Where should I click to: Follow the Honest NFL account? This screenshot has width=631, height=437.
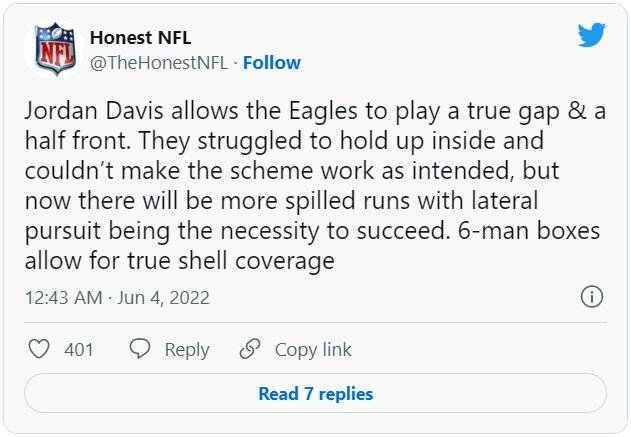pos(271,62)
